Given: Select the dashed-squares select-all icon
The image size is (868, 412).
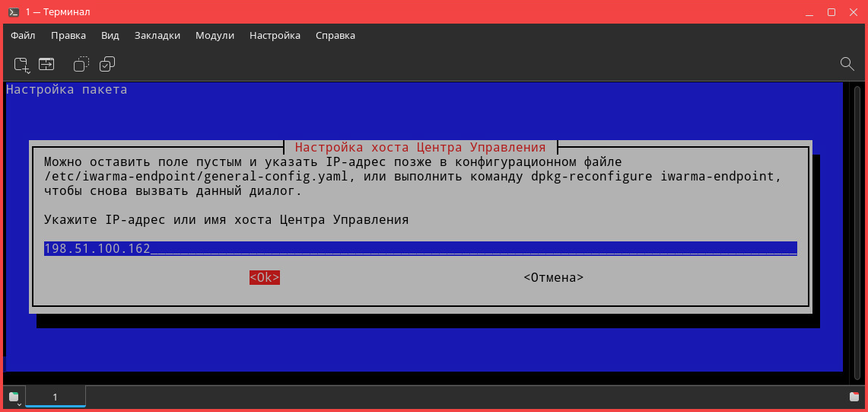Looking at the screenshot, I should pyautogui.click(x=81, y=64).
